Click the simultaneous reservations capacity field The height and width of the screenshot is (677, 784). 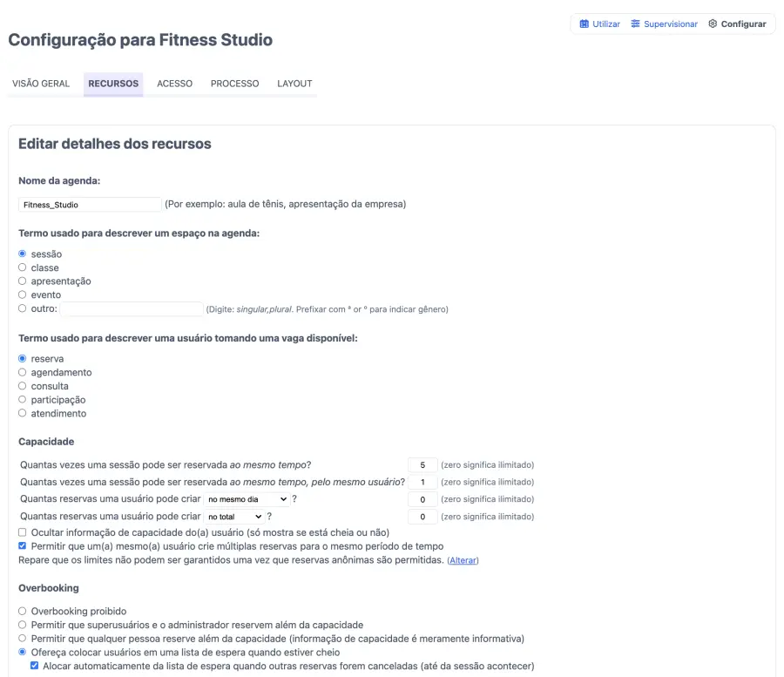click(422, 464)
